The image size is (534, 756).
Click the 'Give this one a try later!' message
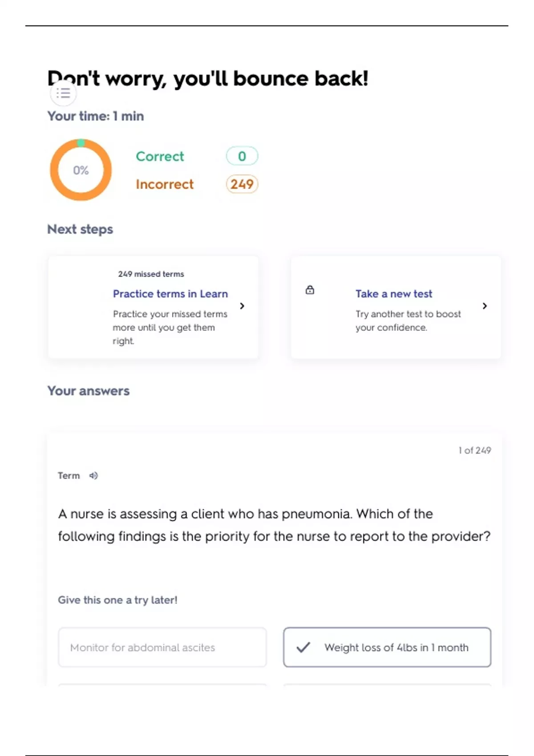pos(117,600)
